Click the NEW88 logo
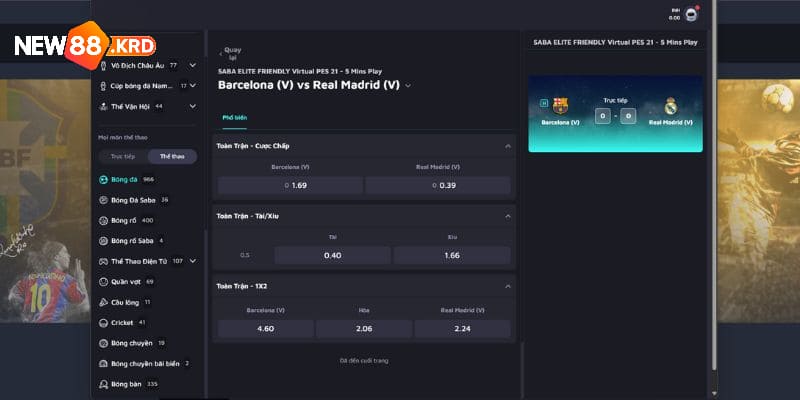Image resolution: width=800 pixels, height=400 pixels. (x=85, y=45)
